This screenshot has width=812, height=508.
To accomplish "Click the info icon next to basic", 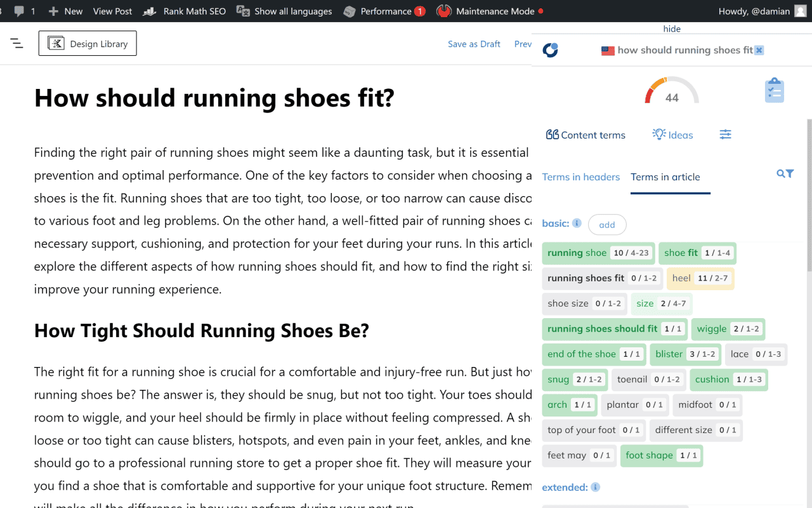I will pyautogui.click(x=577, y=223).
